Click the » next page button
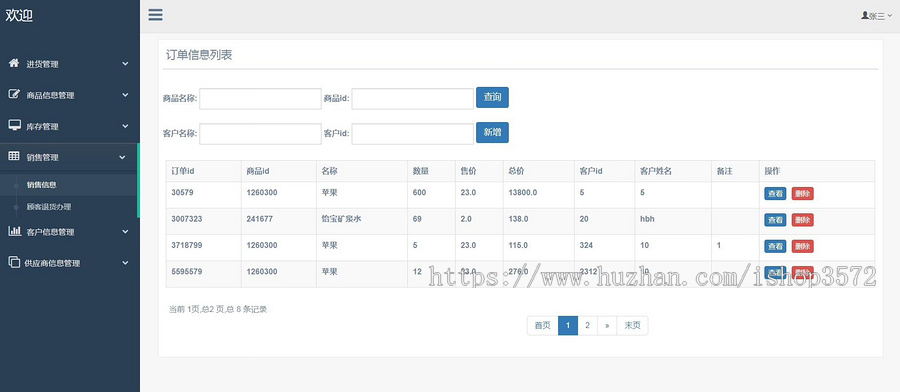 [607, 325]
